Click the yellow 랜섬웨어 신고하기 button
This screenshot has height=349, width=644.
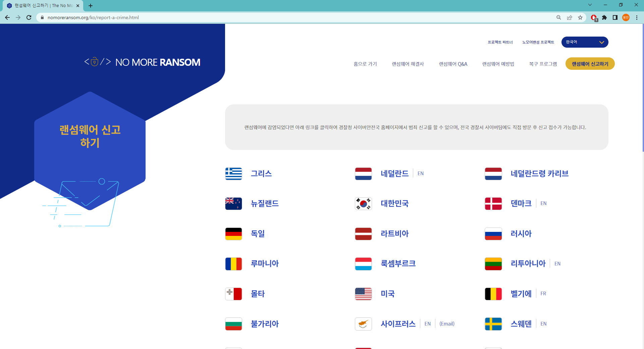pyautogui.click(x=590, y=64)
